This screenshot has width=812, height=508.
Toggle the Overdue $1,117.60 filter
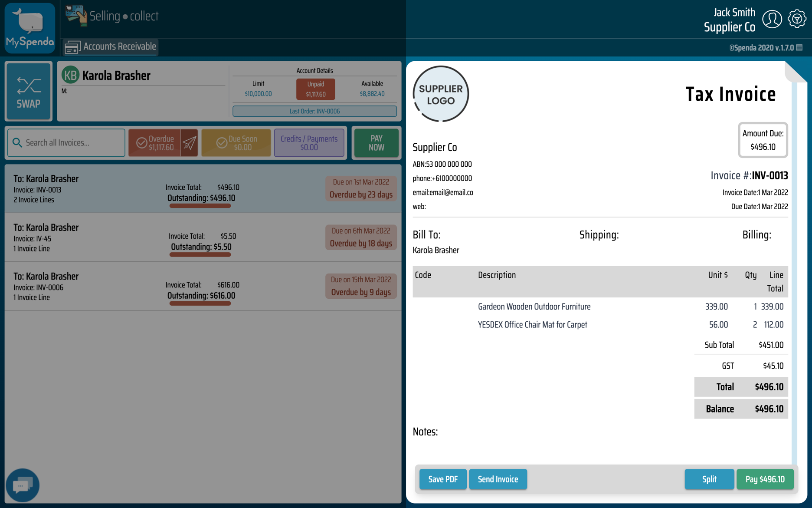pyautogui.click(x=155, y=143)
